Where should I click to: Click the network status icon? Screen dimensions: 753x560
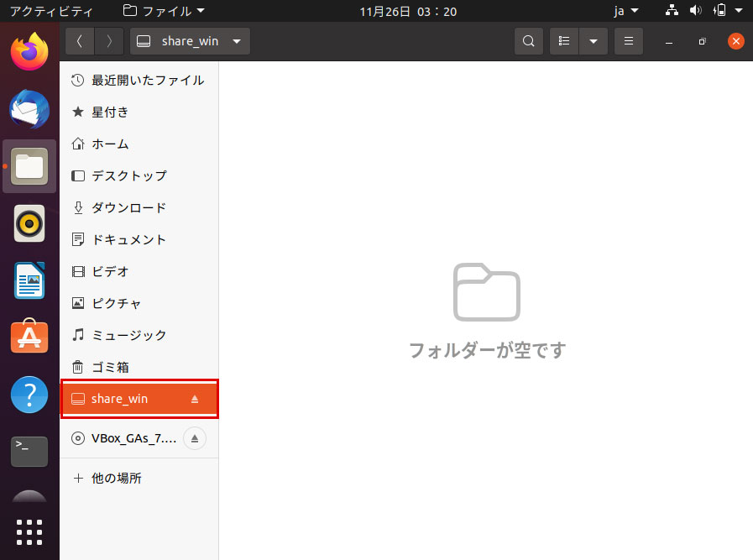click(672, 11)
